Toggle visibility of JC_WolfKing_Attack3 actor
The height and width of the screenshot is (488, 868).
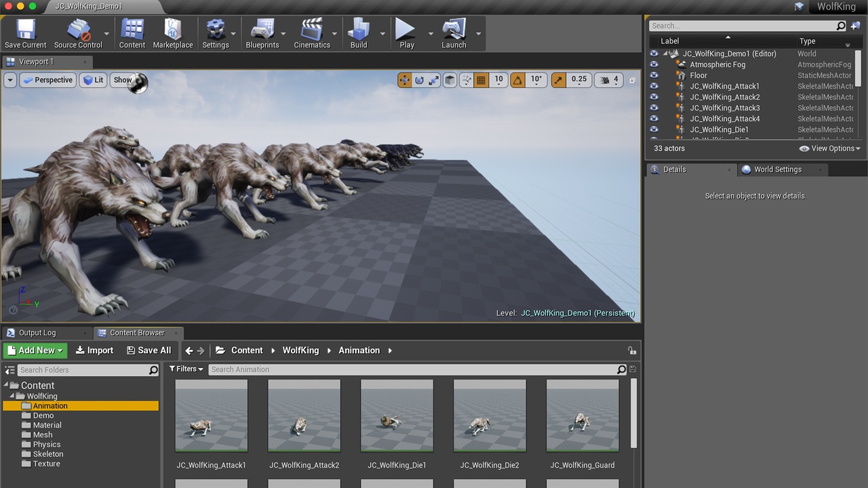point(654,108)
